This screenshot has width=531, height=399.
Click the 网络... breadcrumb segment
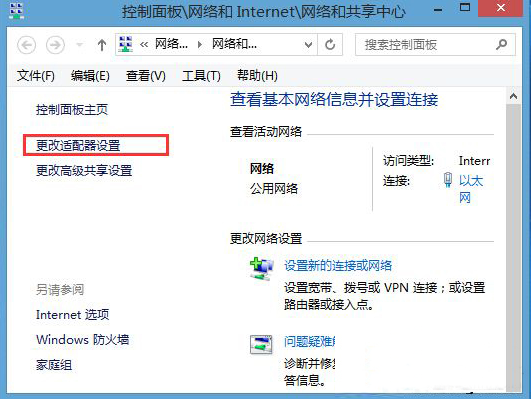click(171, 44)
